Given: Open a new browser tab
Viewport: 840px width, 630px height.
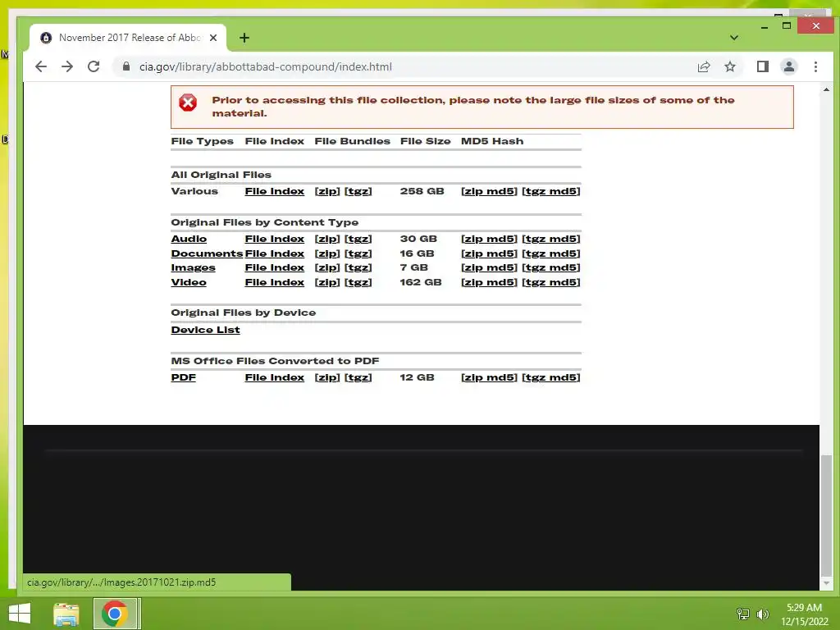Looking at the screenshot, I should click(x=244, y=38).
